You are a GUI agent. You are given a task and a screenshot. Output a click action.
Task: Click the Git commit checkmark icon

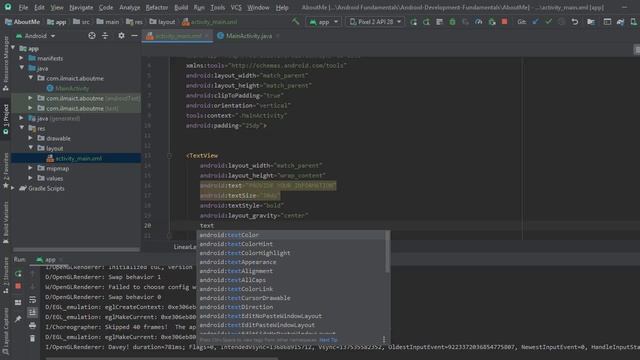point(548,22)
